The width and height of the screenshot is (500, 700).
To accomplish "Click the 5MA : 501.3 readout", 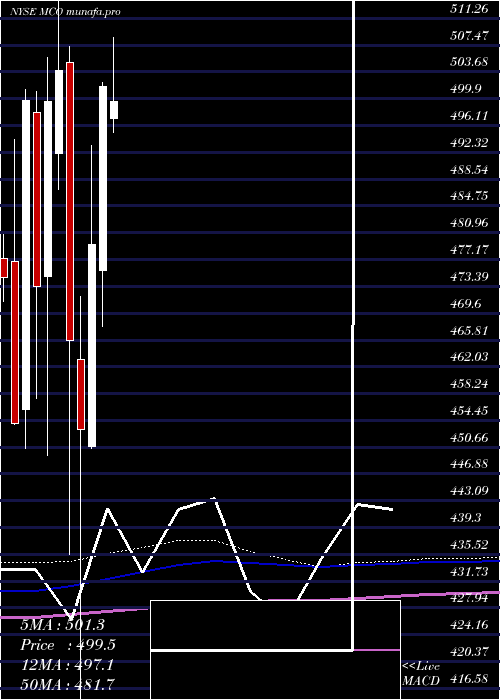I will (x=62, y=625).
